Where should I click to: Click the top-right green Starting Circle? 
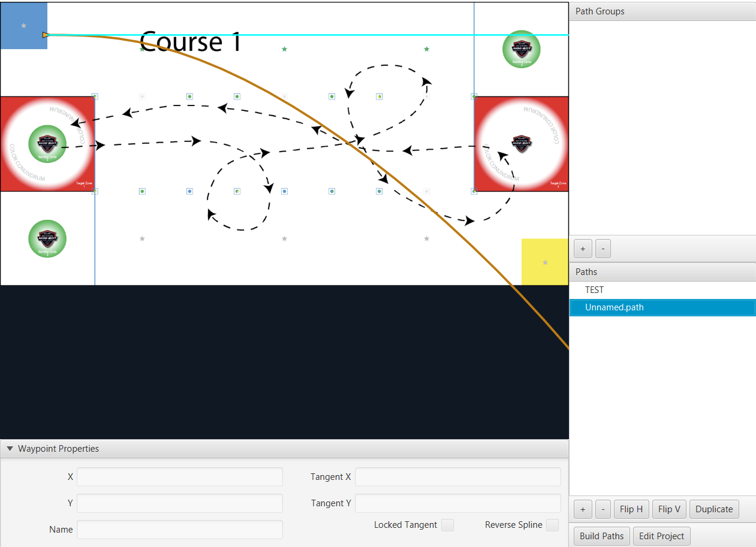click(x=522, y=49)
